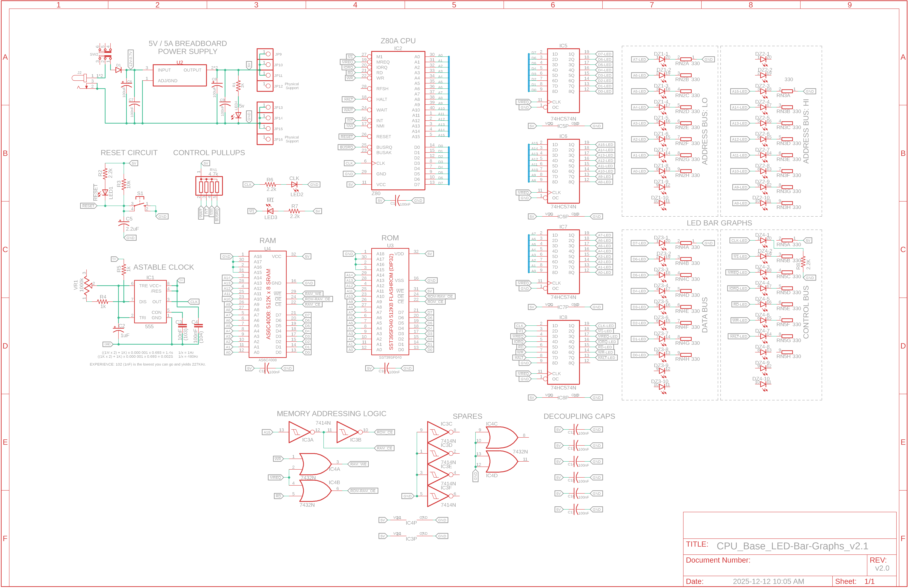Select the 555 timer IC1 symbol
The height and width of the screenshot is (588, 908).
(x=150, y=301)
